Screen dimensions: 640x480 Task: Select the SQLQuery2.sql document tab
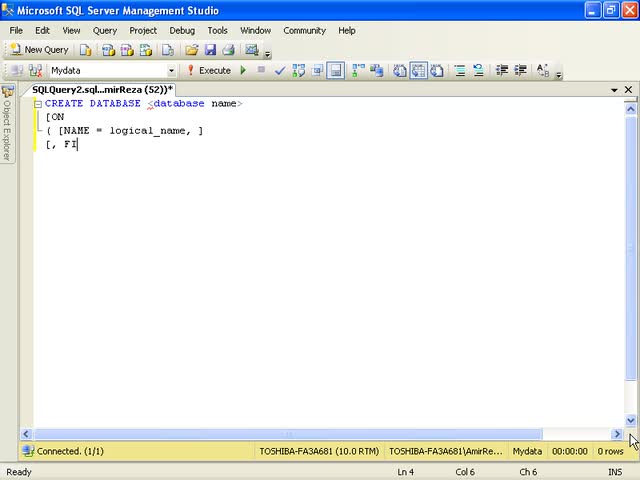coord(102,90)
